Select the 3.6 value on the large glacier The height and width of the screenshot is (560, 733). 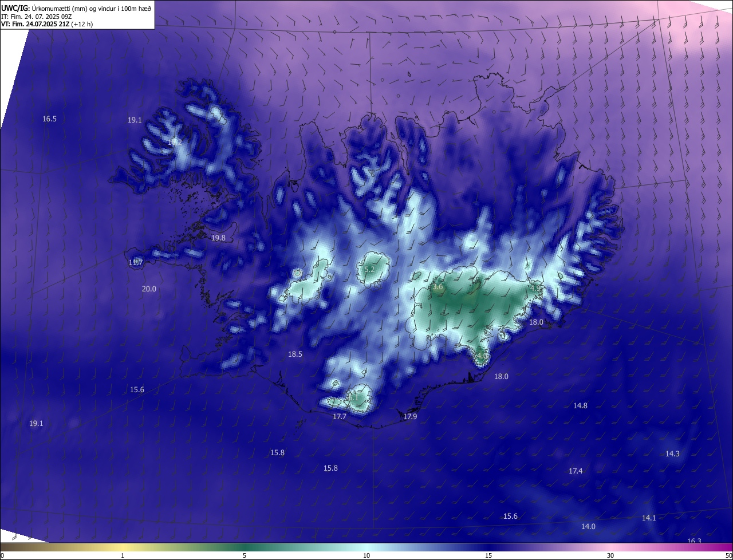438,287
